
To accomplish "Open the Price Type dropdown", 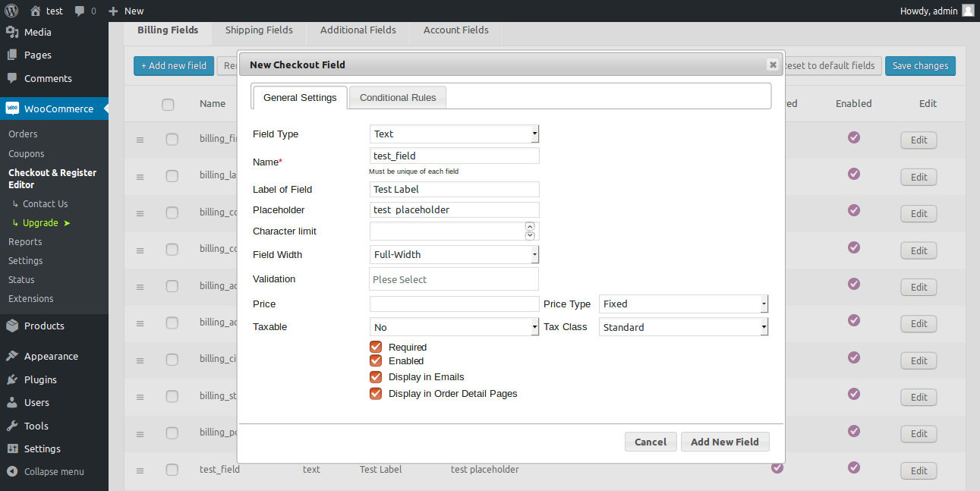I will tap(684, 304).
